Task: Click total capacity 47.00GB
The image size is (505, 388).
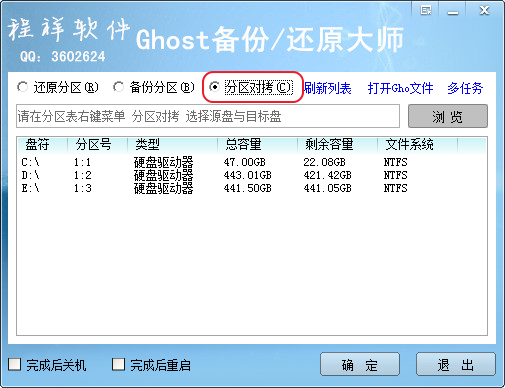Action: (245, 162)
